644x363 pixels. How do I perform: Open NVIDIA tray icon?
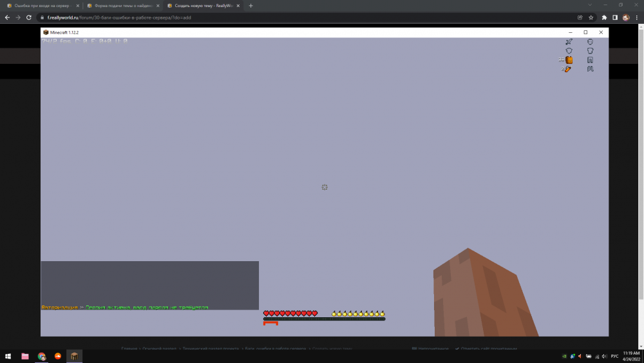[564, 357]
